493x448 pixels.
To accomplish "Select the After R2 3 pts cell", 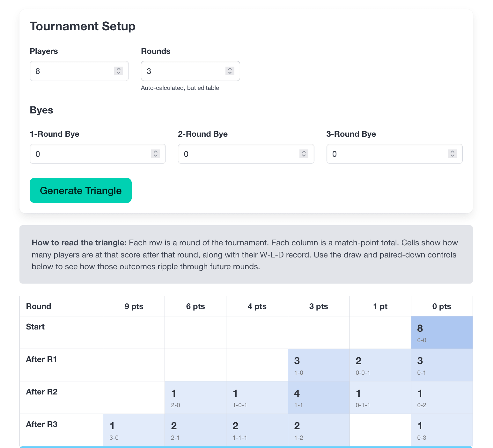I will pyautogui.click(x=319, y=397).
